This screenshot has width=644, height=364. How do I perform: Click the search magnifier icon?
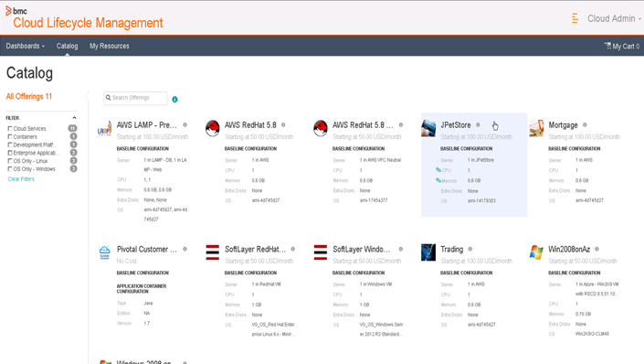coord(109,98)
